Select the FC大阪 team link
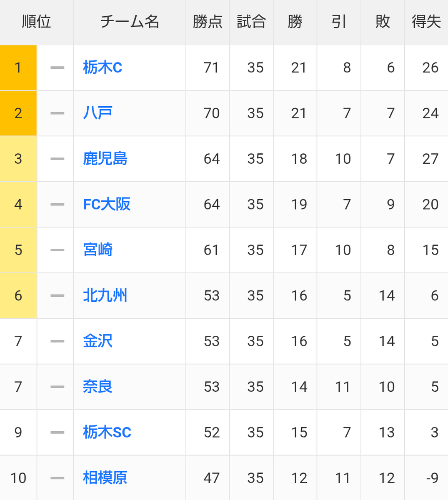The width and height of the screenshot is (448, 500). (107, 204)
